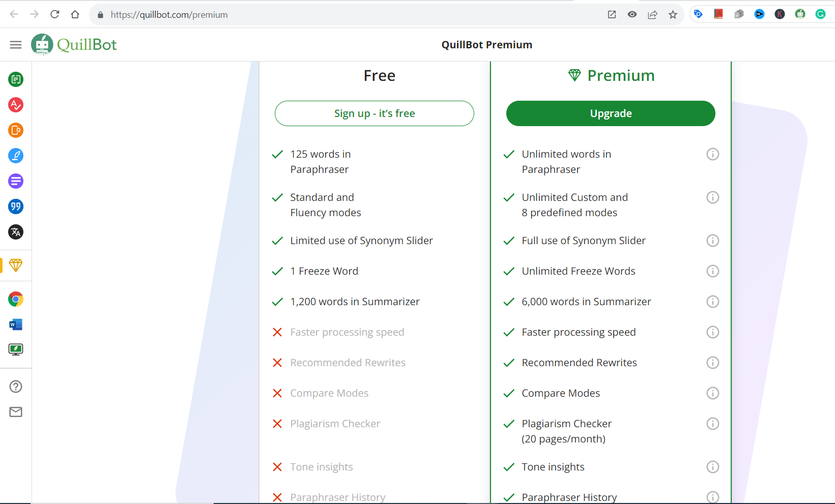Show info for Premium Compare Modes
Screen dimensions: 835x504
point(713,393)
